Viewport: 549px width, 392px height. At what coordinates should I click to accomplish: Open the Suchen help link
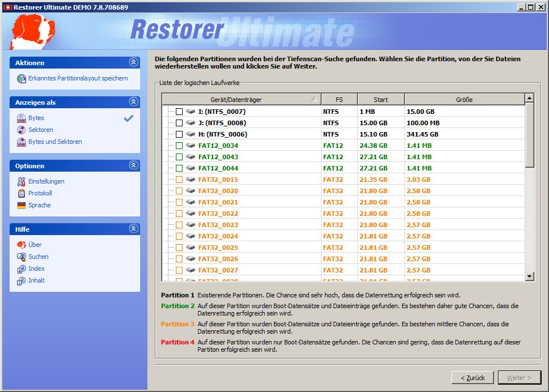(x=39, y=257)
